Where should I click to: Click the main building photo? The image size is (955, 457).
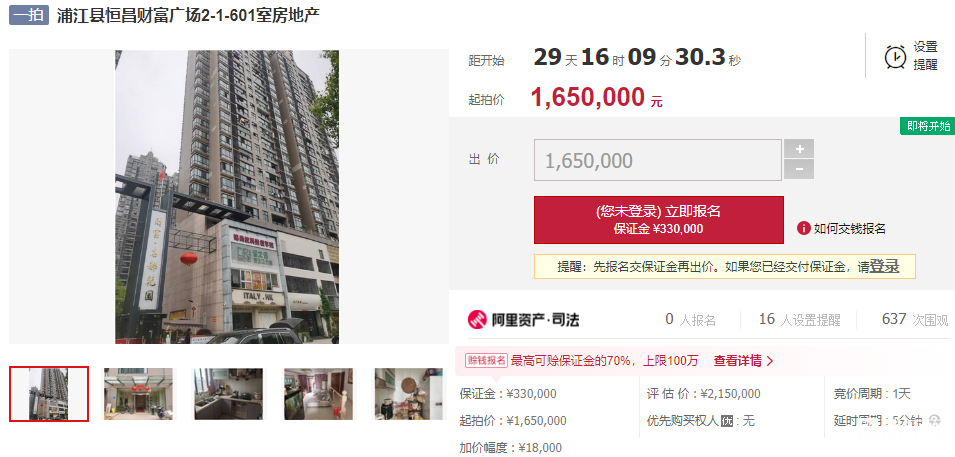coord(227,197)
